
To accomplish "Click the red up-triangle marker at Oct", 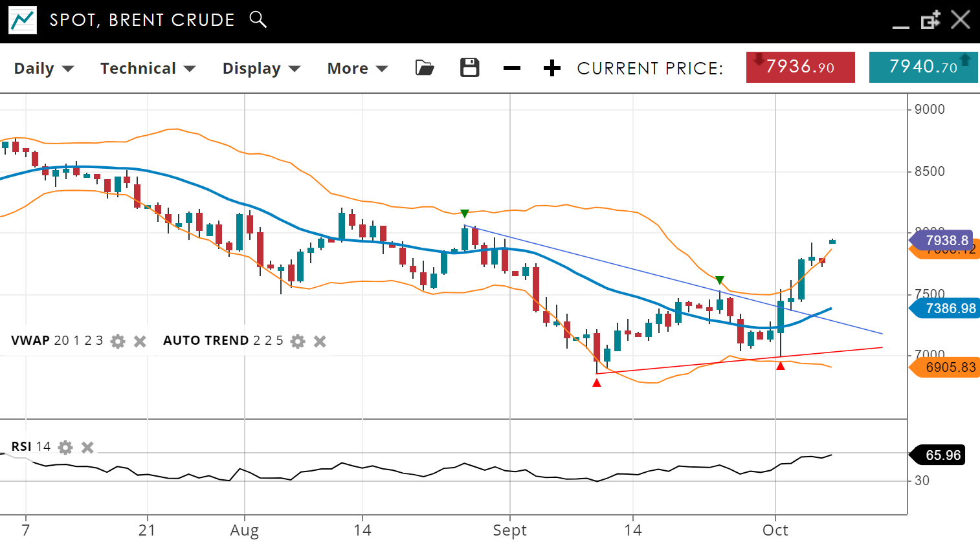I will (781, 366).
